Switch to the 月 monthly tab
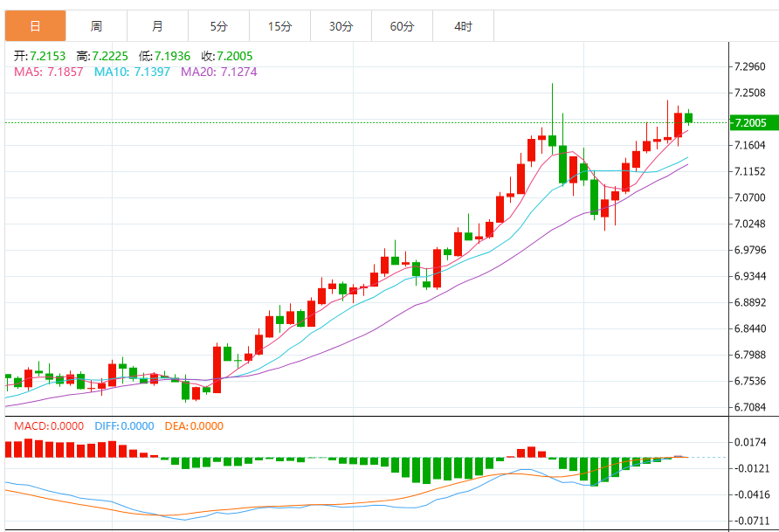The image size is (779, 532). point(157,26)
